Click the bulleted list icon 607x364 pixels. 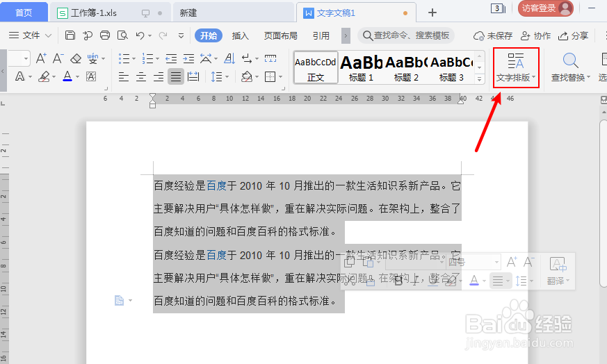pyautogui.click(x=124, y=58)
